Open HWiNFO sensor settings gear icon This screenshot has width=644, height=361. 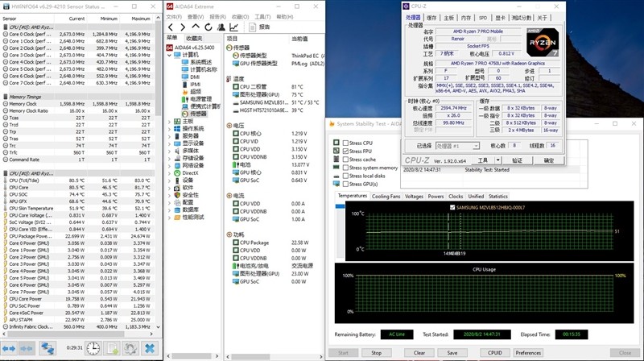click(x=130, y=348)
